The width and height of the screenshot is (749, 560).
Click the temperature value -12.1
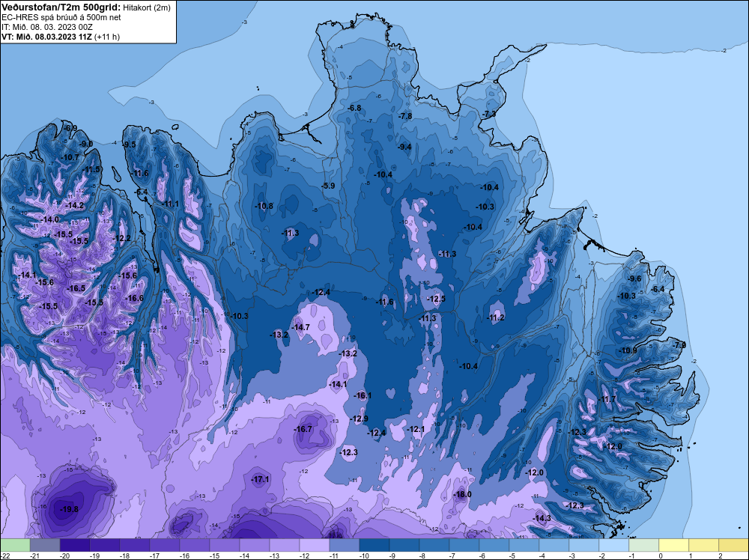(x=416, y=429)
